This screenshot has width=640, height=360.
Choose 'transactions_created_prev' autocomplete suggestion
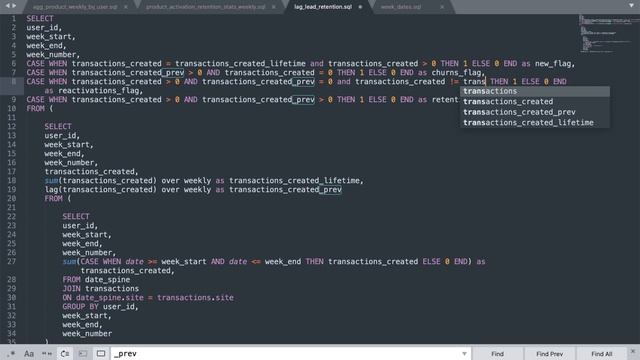535,112
